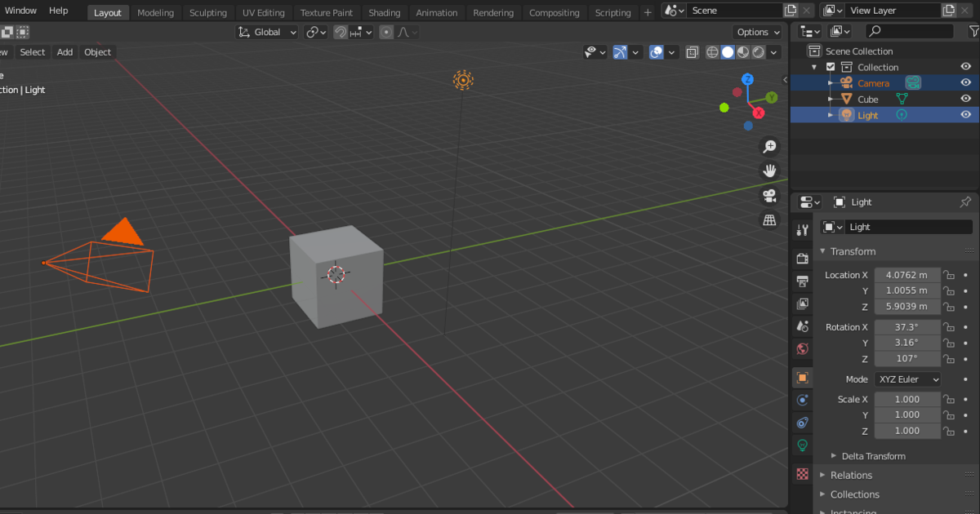The image size is (980, 514).
Task: Open the World properties tab
Action: coord(803,349)
